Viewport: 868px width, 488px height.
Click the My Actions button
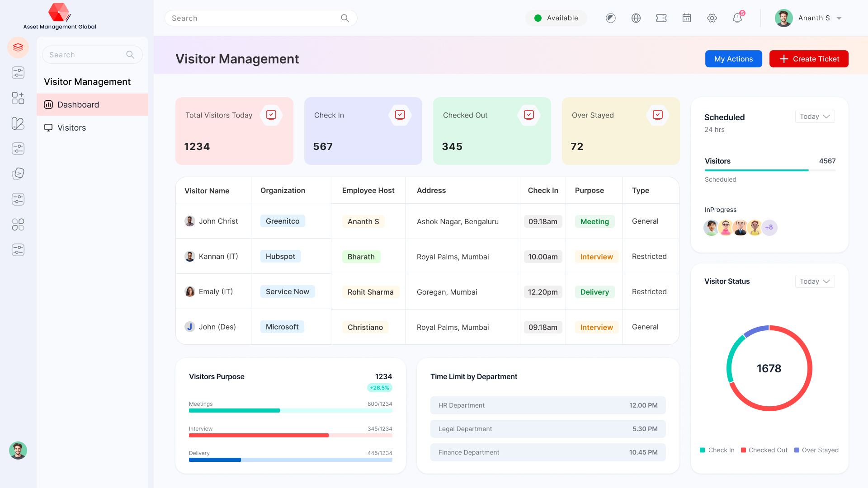[733, 59]
